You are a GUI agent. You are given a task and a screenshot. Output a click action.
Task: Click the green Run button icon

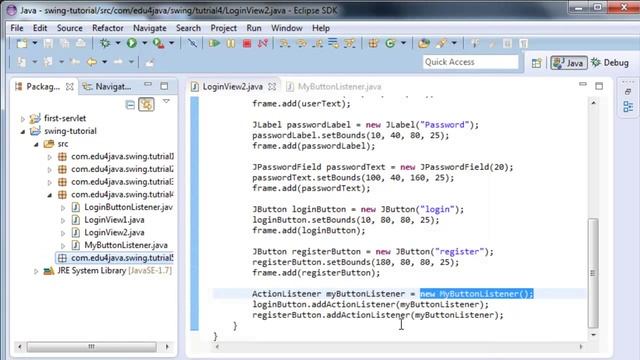pyautogui.click(x=131, y=43)
